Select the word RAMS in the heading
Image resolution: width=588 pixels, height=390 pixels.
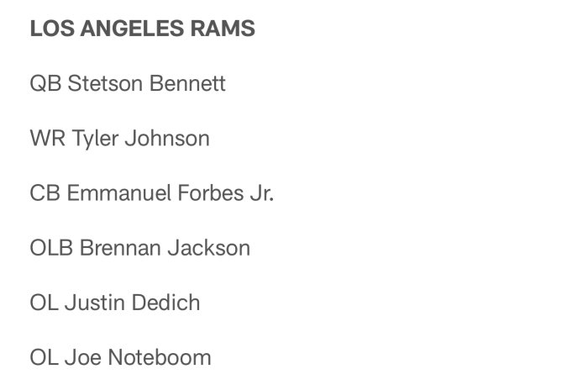click(223, 29)
